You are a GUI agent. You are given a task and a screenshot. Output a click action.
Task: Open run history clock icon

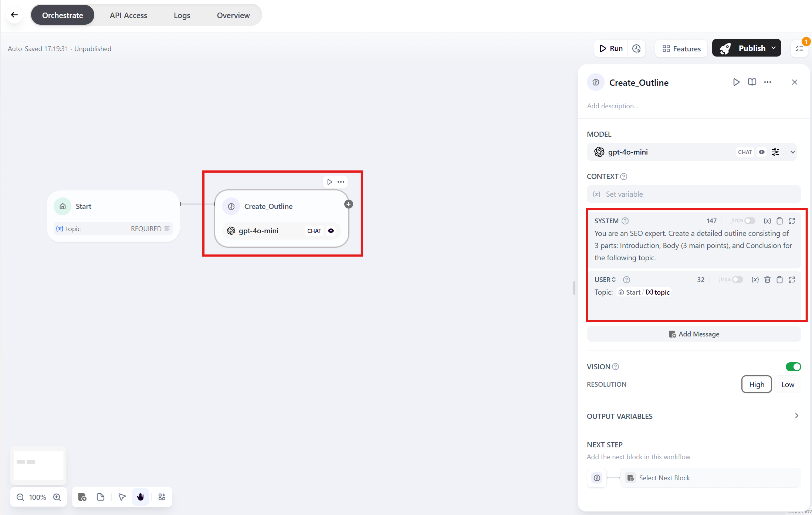pos(636,48)
